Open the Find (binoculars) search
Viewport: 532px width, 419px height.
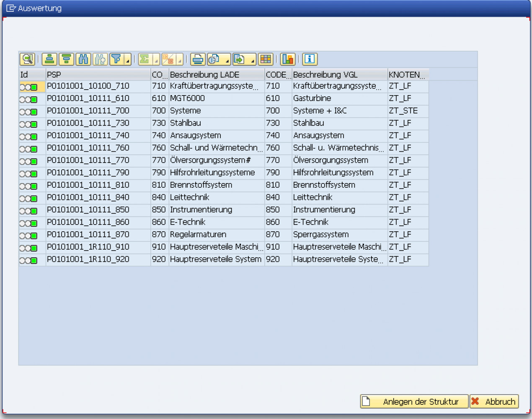83,59
